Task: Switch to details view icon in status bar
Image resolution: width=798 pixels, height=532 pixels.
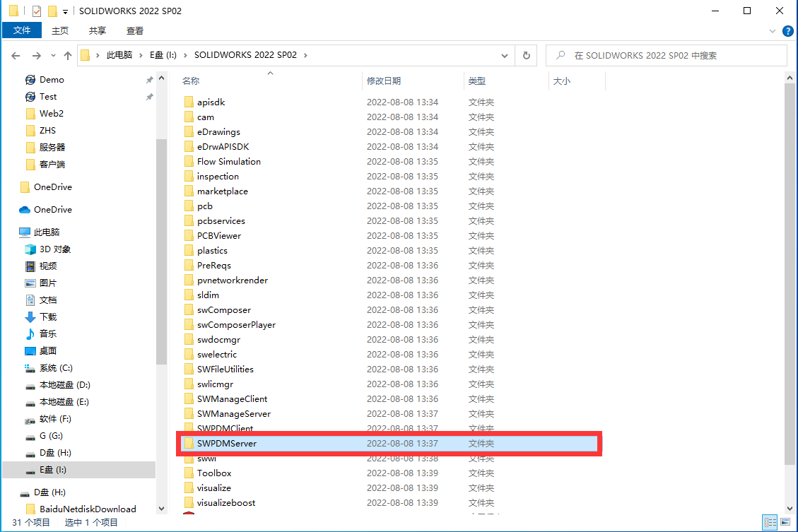Action: 770,522
